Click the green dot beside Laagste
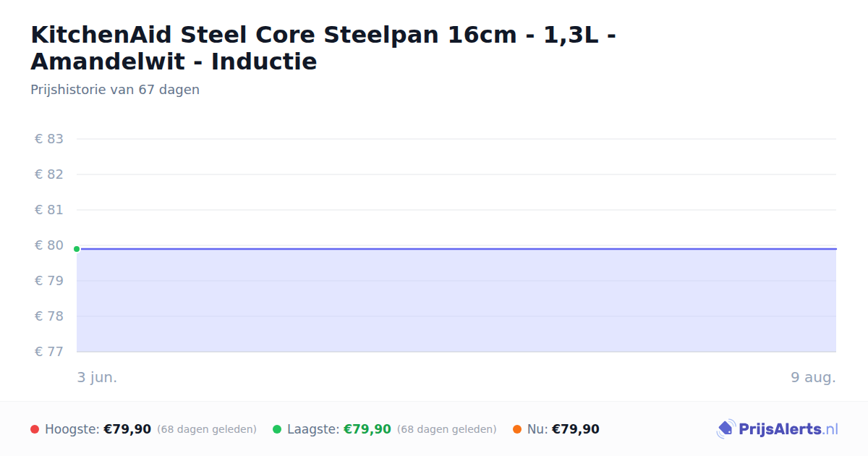The height and width of the screenshot is (456, 868). click(277, 429)
